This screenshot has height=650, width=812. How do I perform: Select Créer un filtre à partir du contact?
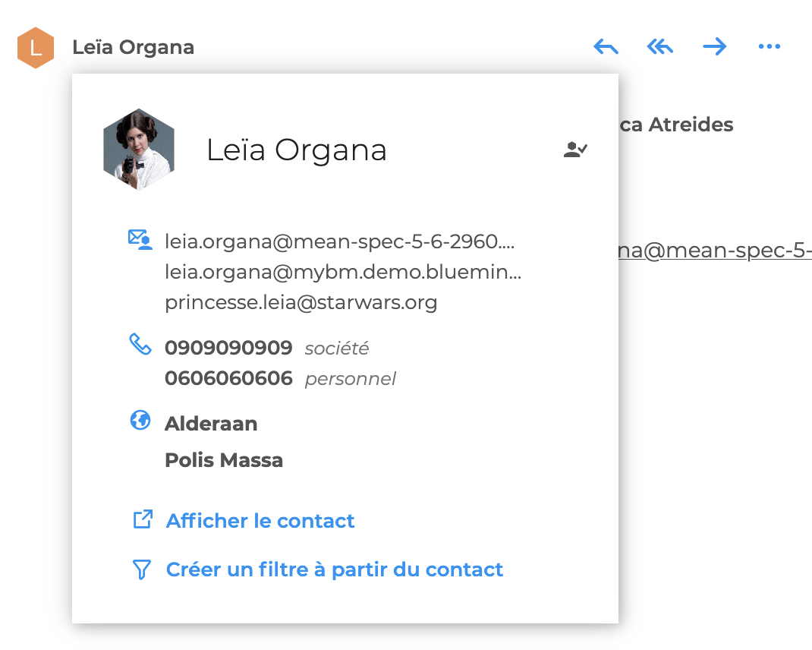(335, 570)
